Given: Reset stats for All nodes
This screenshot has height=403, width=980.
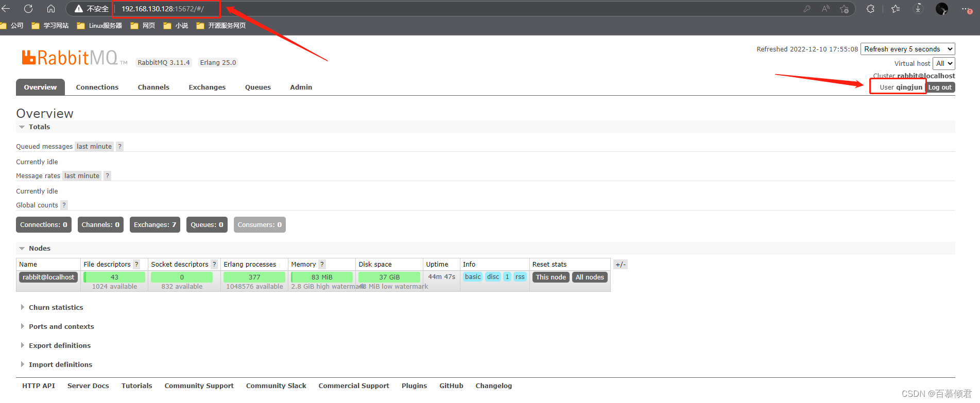Looking at the screenshot, I should click(590, 277).
